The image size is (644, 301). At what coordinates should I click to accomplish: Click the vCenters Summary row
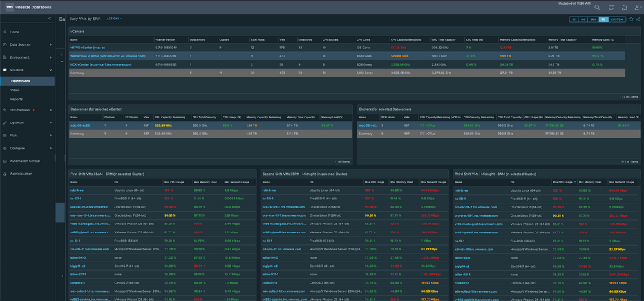pos(347,73)
